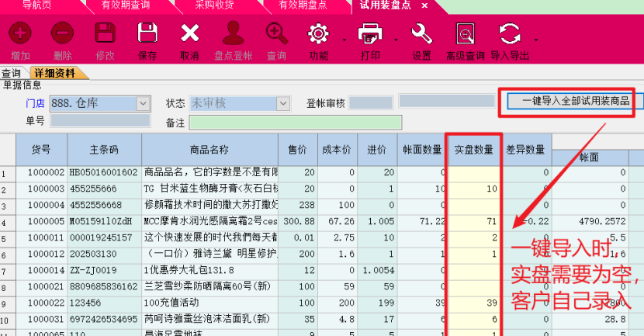644x336 pixels.
Task: Click the 查询 magnifier icon in the toolbar
Action: coord(276,33)
